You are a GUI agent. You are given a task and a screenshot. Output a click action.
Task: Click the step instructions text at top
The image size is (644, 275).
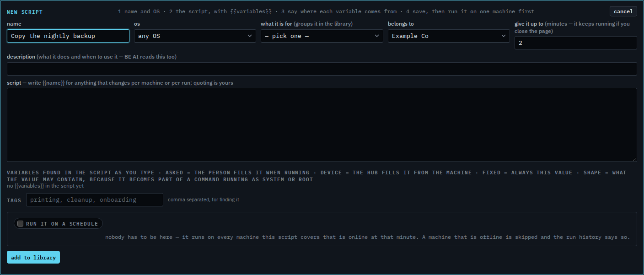(x=326, y=11)
